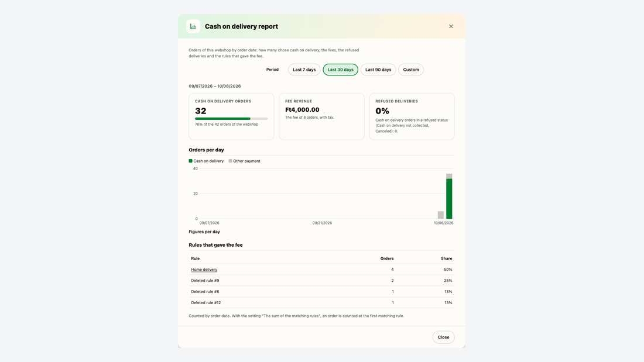
Task: Click the 0% refused deliveries value
Action: pyautogui.click(x=382, y=111)
